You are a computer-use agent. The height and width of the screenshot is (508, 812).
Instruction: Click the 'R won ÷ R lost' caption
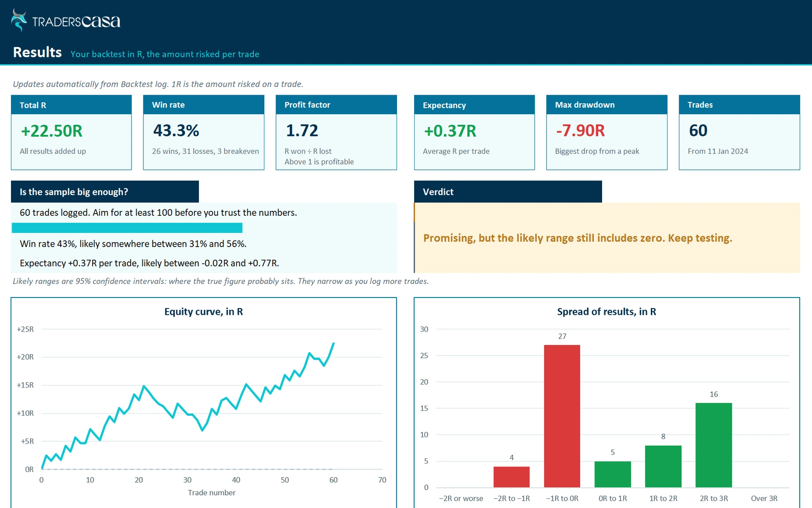308,151
